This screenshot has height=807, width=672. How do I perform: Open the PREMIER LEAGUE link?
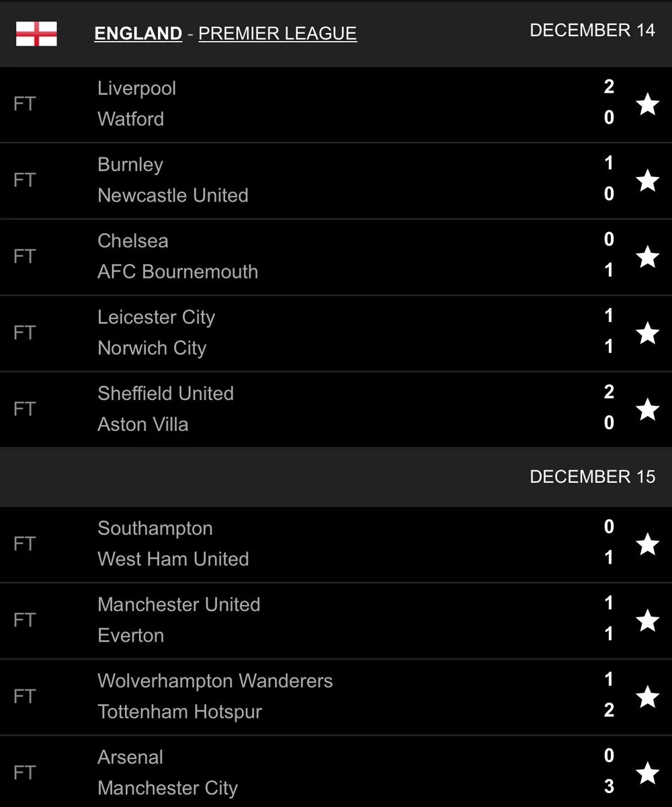[x=278, y=34]
